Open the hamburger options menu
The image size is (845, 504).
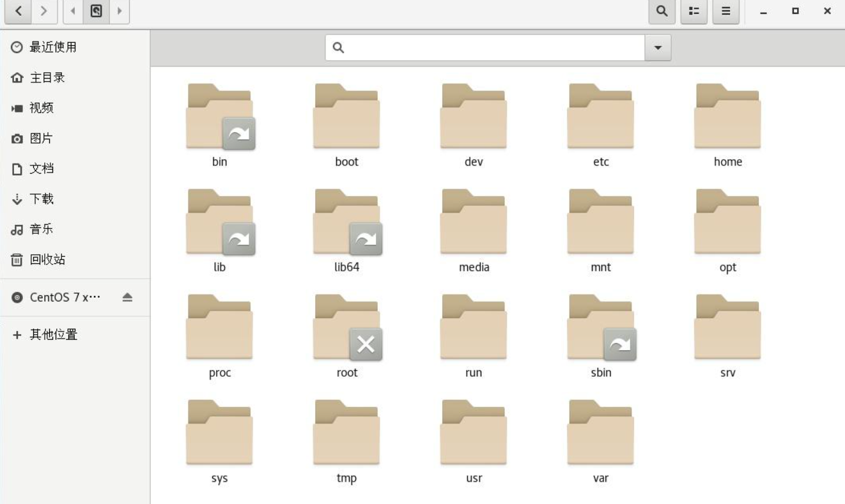(x=726, y=11)
